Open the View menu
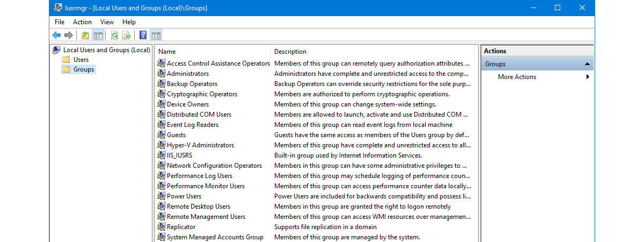Screen dimensions: 644x242 pos(107,22)
